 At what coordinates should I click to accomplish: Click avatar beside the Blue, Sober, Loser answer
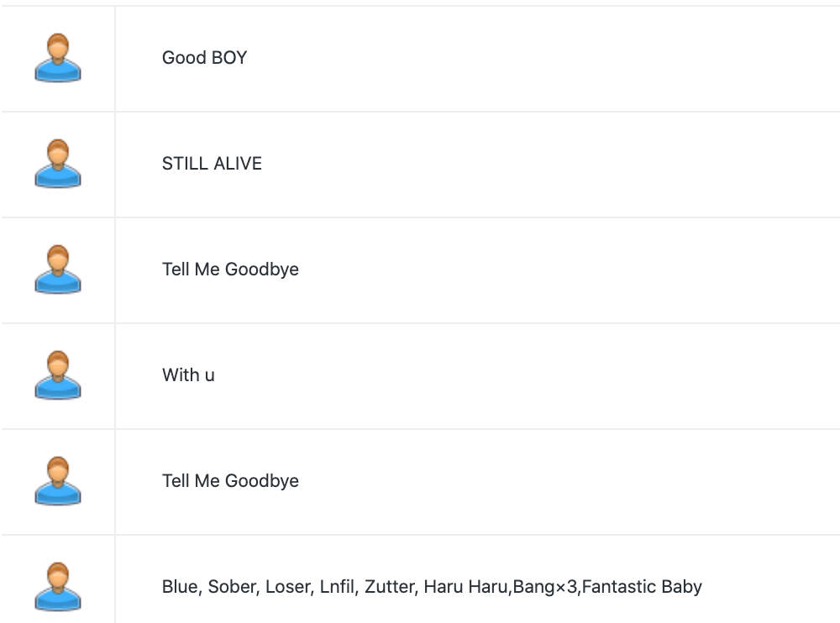tap(58, 587)
